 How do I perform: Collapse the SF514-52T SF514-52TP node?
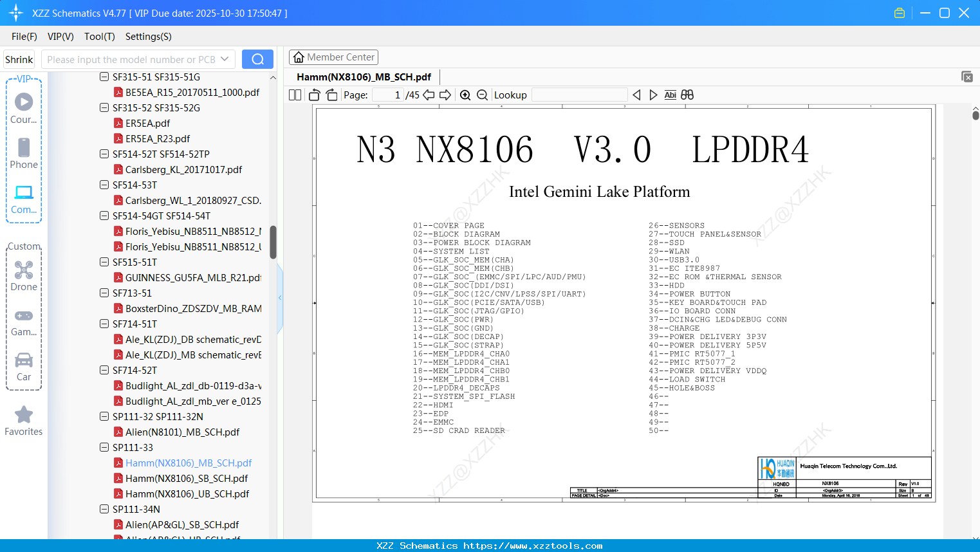104,154
